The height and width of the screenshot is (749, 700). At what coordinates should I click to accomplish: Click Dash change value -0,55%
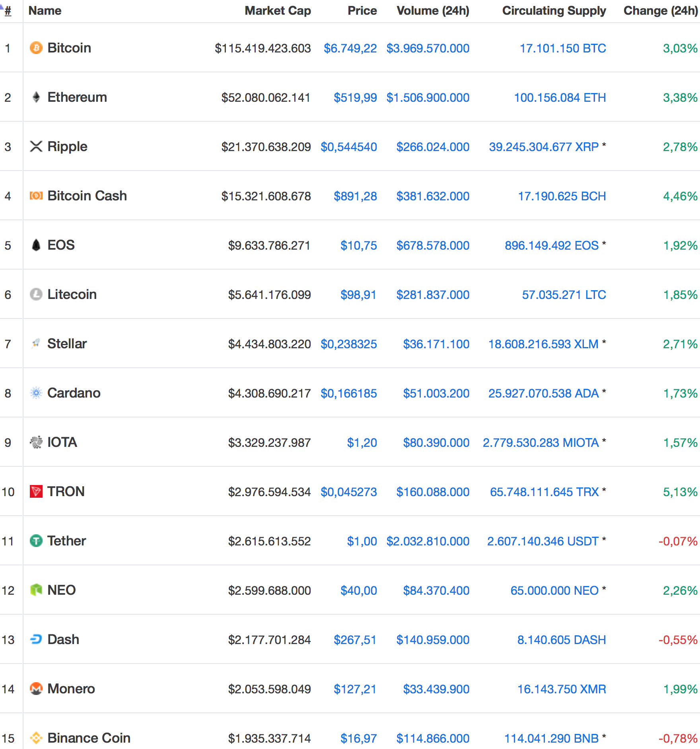tap(678, 640)
